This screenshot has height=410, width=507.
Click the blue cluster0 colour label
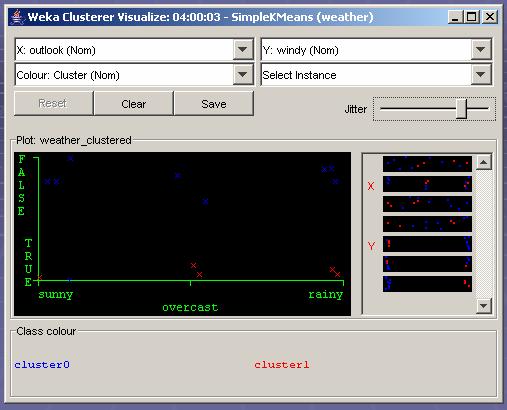tap(42, 365)
